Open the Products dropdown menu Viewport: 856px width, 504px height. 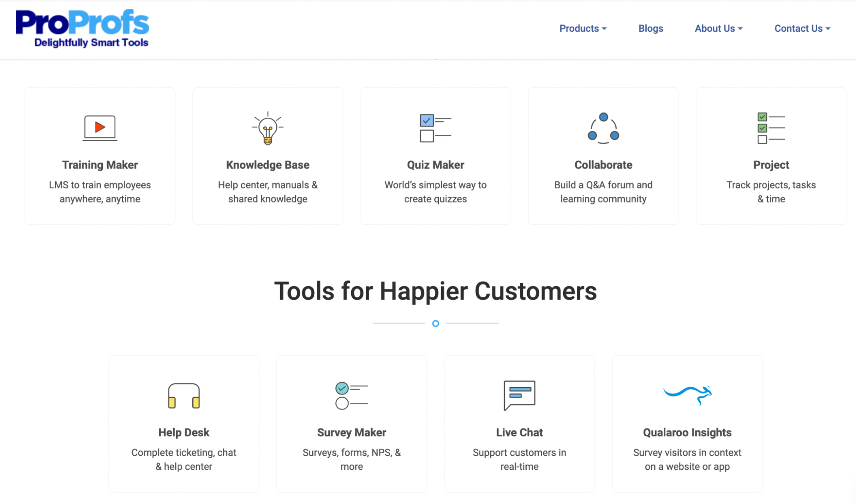click(x=583, y=28)
